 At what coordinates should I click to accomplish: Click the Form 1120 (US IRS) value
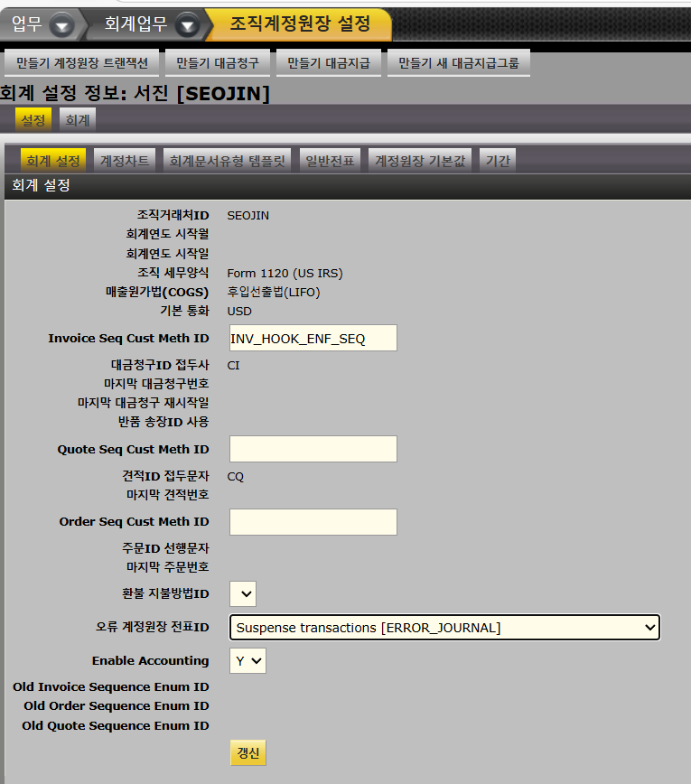(x=285, y=274)
